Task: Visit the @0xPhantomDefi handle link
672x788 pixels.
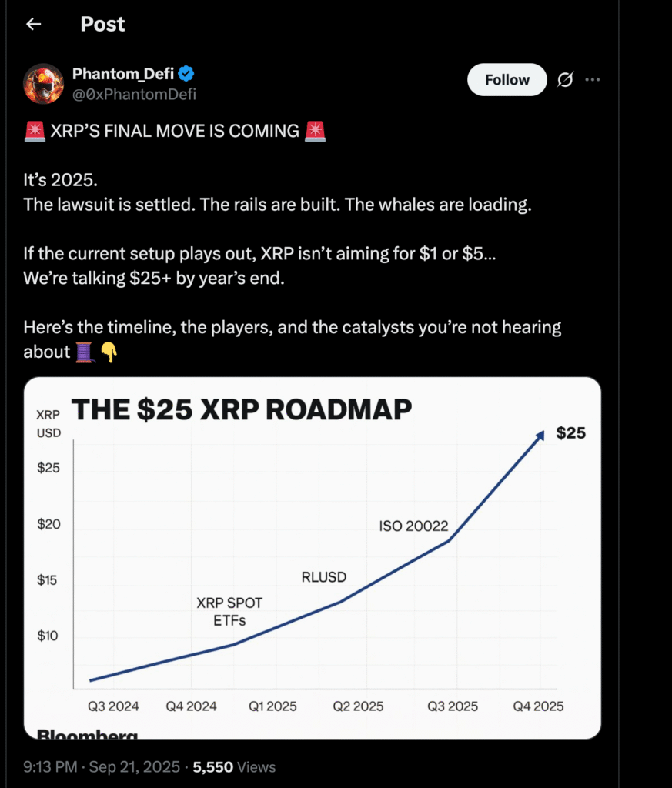Action: (x=134, y=95)
